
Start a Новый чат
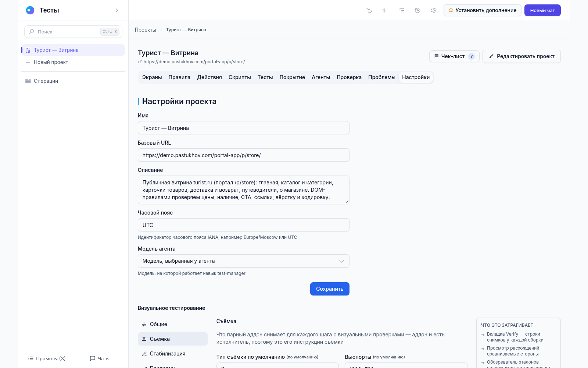pyautogui.click(x=542, y=10)
